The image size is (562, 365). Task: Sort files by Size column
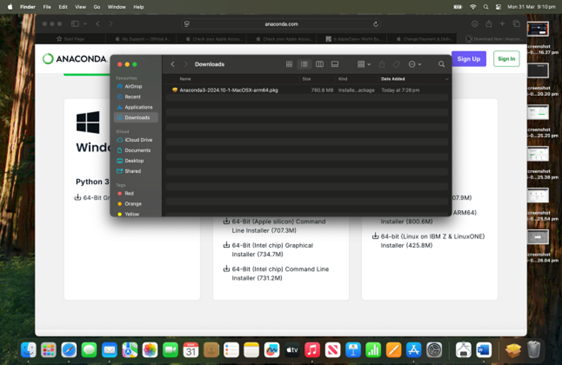306,79
